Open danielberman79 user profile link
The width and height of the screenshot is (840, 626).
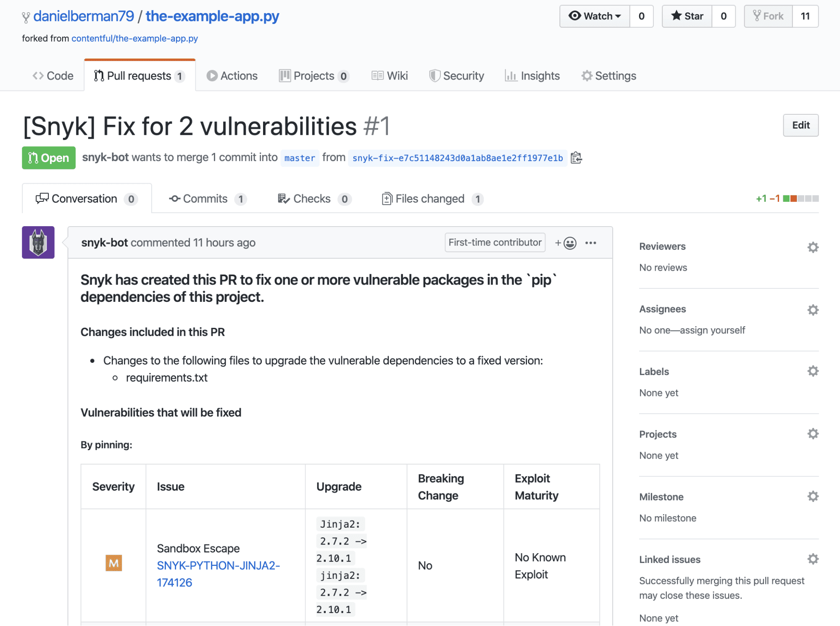tap(84, 16)
